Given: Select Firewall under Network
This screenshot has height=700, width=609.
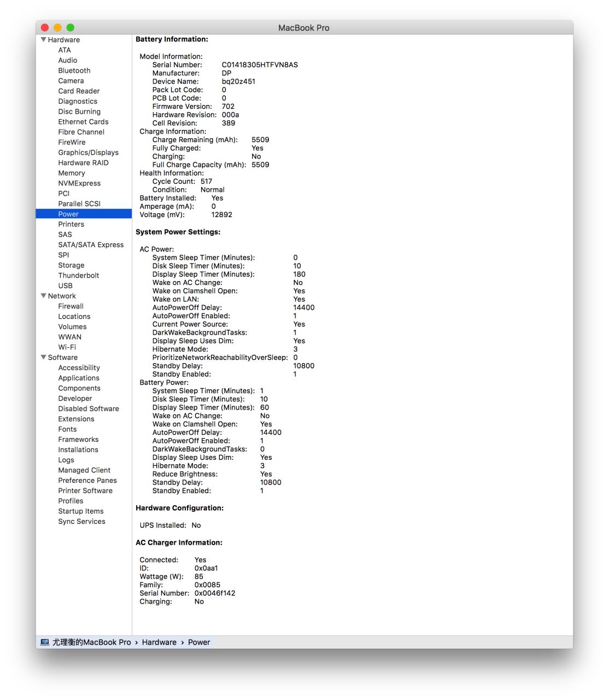Looking at the screenshot, I should (71, 306).
